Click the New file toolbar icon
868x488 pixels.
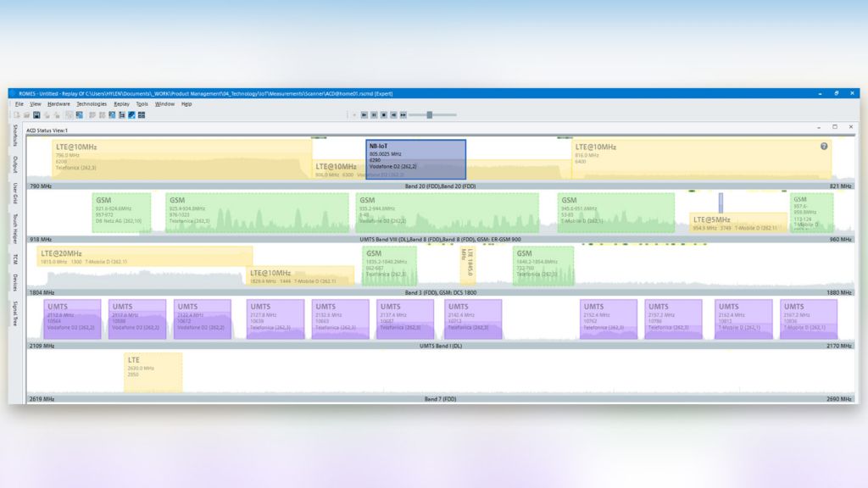[x=16, y=114]
